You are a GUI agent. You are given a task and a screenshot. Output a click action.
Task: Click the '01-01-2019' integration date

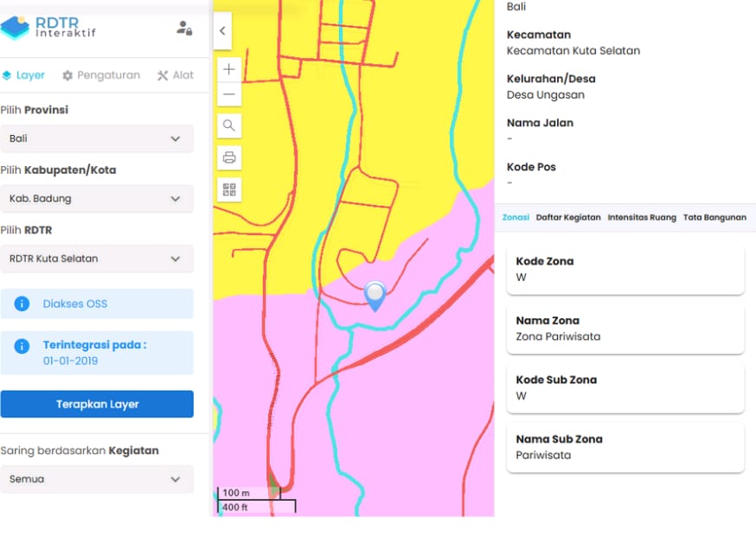70,362
